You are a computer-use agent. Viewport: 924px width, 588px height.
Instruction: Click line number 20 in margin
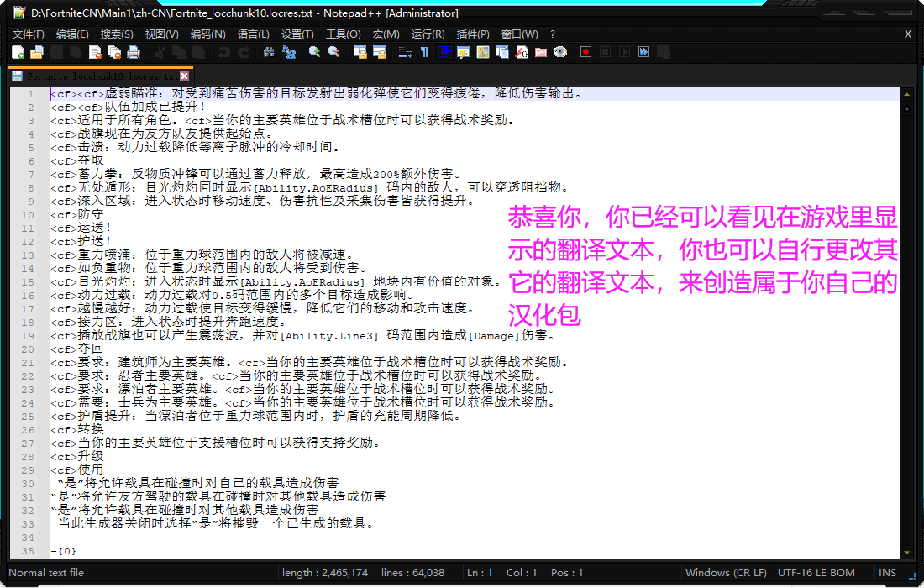coord(27,349)
